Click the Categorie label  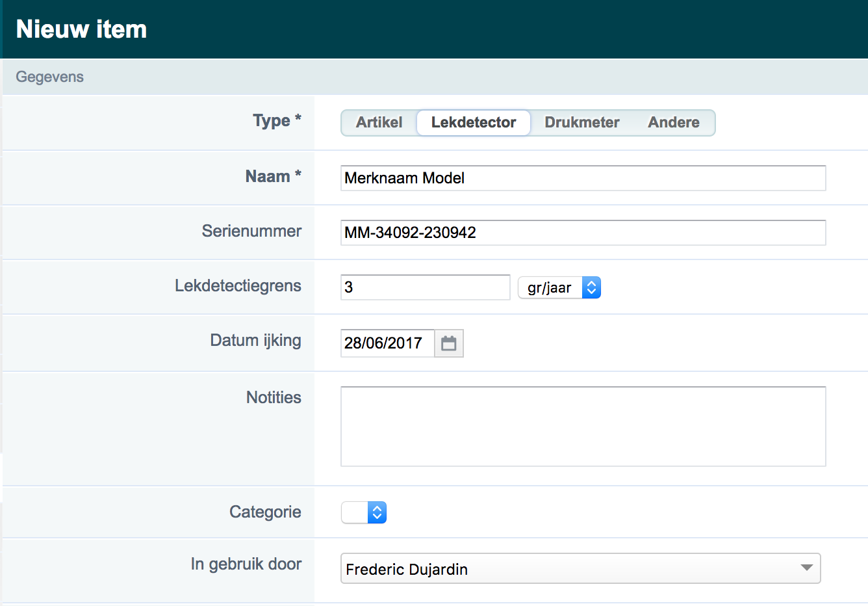(265, 512)
